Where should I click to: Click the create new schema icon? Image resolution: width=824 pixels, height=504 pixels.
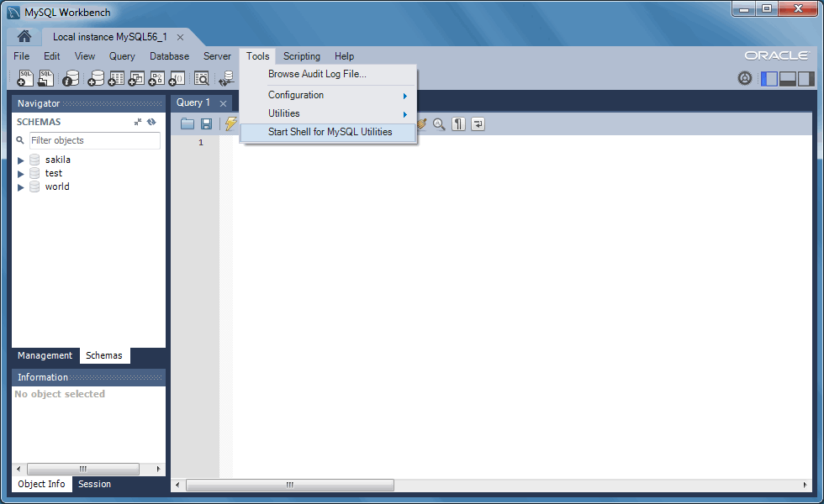click(96, 78)
